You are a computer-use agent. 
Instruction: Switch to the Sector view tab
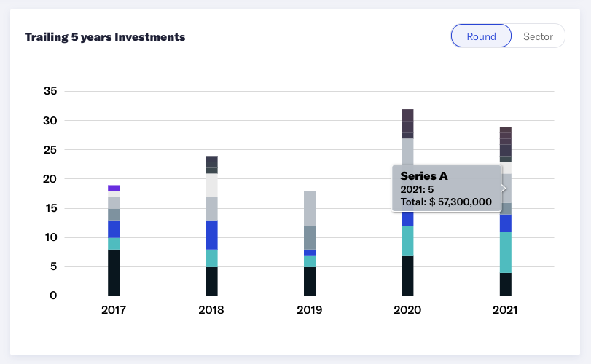538,36
